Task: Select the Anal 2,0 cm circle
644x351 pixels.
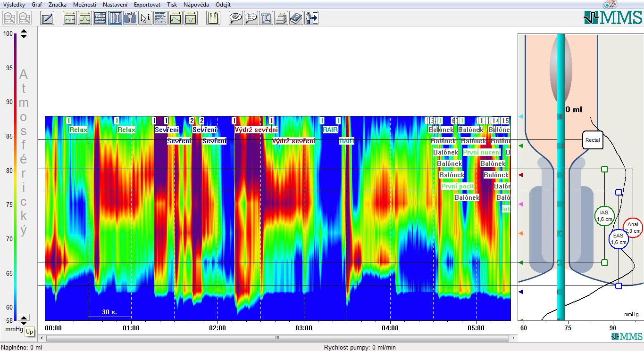Action: [633, 228]
